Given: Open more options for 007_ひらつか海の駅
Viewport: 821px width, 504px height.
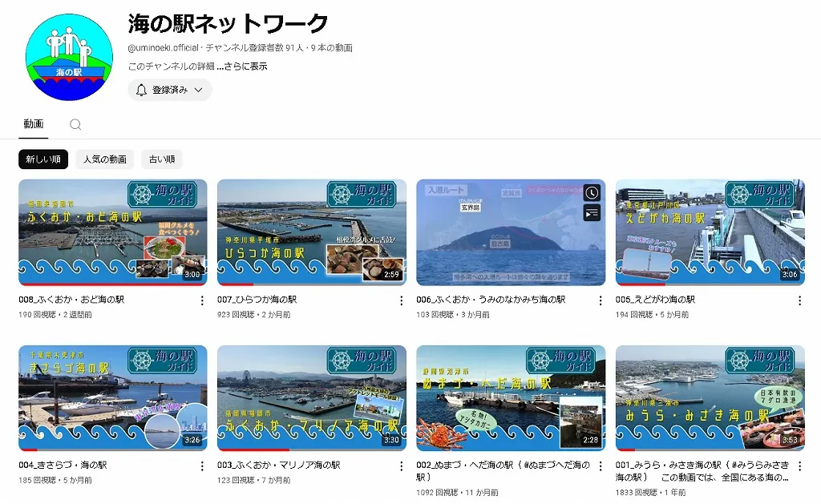Looking at the screenshot, I should (x=401, y=300).
